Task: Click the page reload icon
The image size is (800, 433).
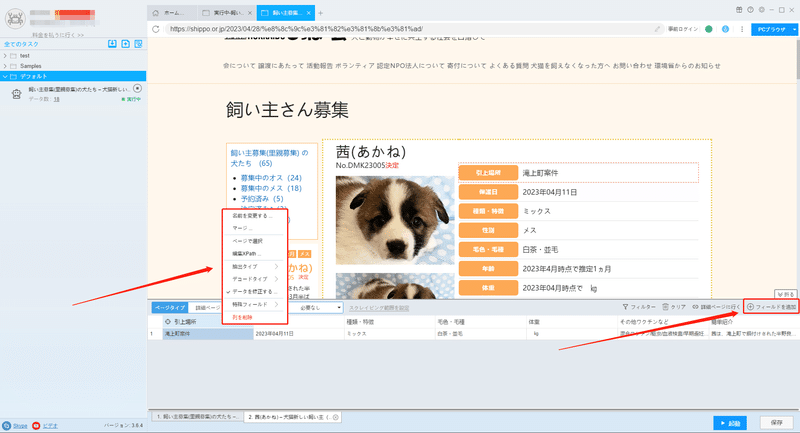Action: (x=156, y=29)
